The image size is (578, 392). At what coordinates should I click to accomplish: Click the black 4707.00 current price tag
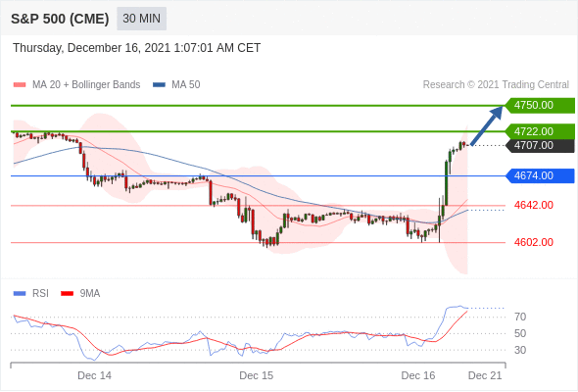pos(540,146)
